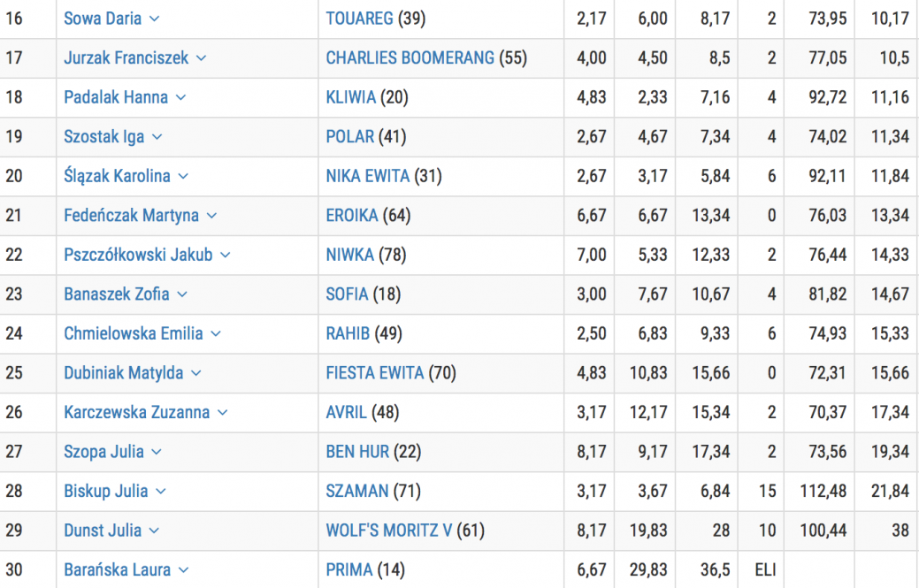Expand the arrow next to Fedeńczak Martyna

pos(211,216)
